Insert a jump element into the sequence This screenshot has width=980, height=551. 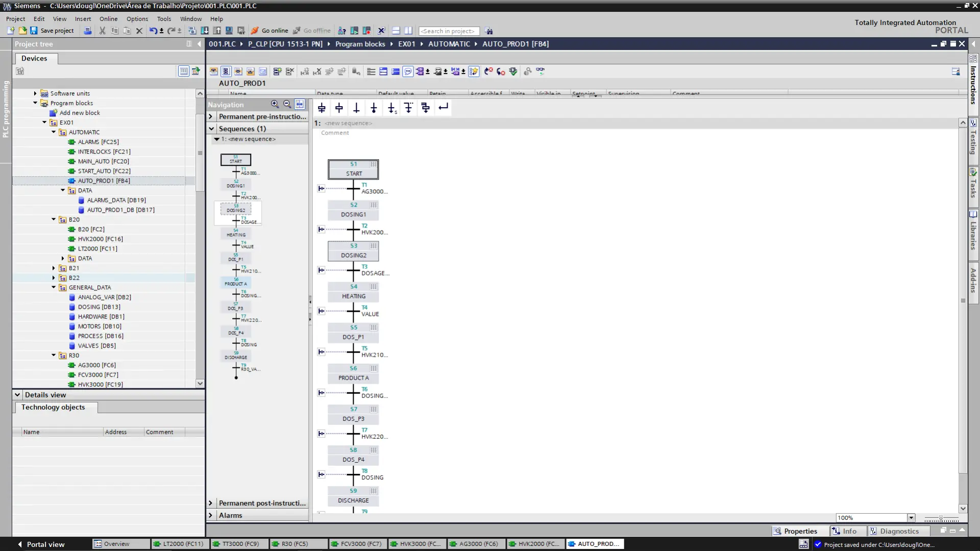click(444, 108)
